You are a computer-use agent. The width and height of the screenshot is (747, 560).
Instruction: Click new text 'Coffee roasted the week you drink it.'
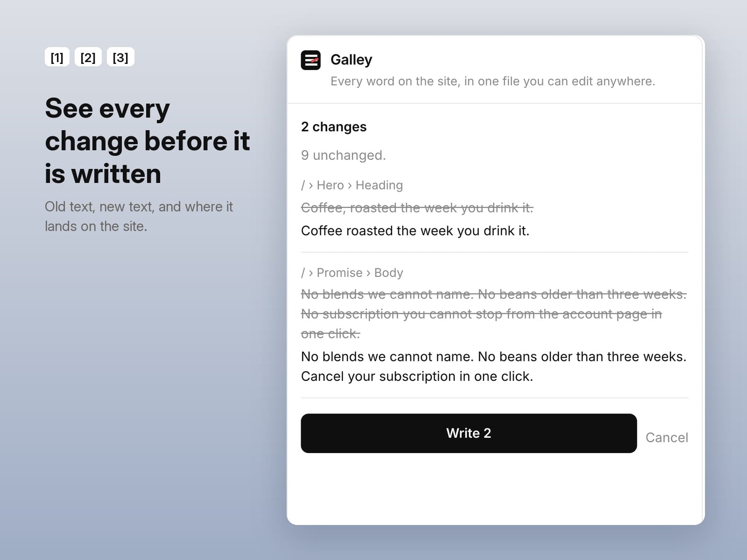point(415,231)
